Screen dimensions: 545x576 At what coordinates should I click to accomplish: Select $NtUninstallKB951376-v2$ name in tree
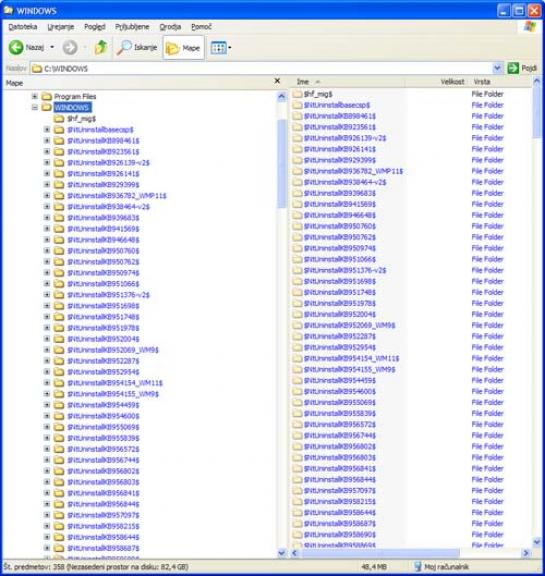point(108,295)
